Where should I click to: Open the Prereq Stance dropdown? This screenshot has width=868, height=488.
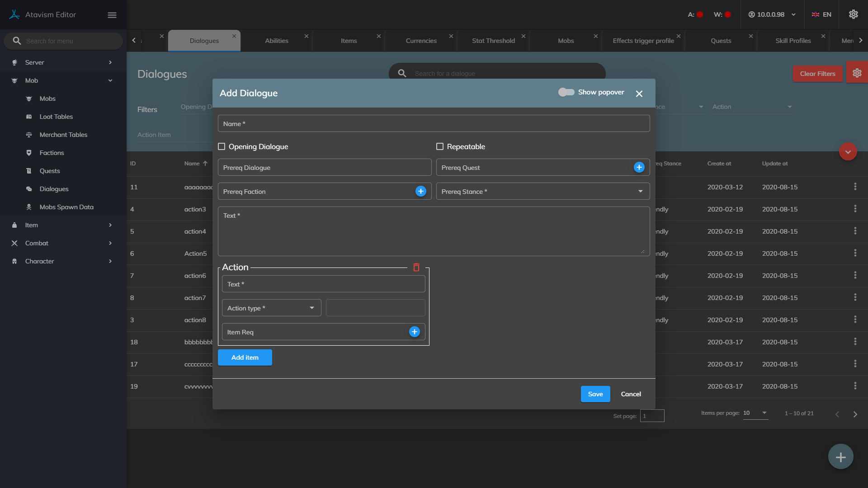[542, 192]
